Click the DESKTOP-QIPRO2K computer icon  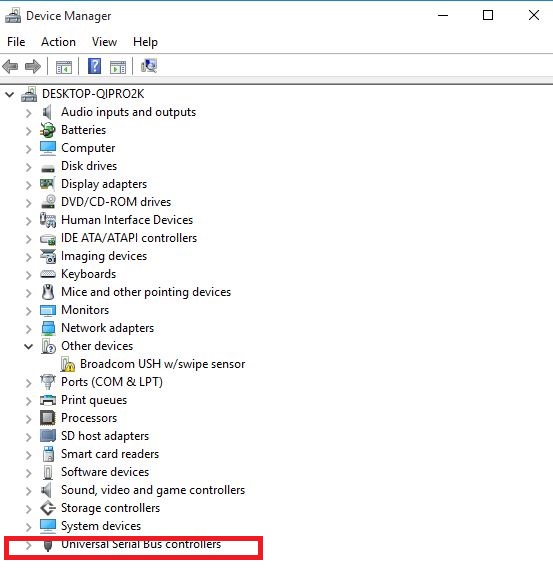(29, 94)
